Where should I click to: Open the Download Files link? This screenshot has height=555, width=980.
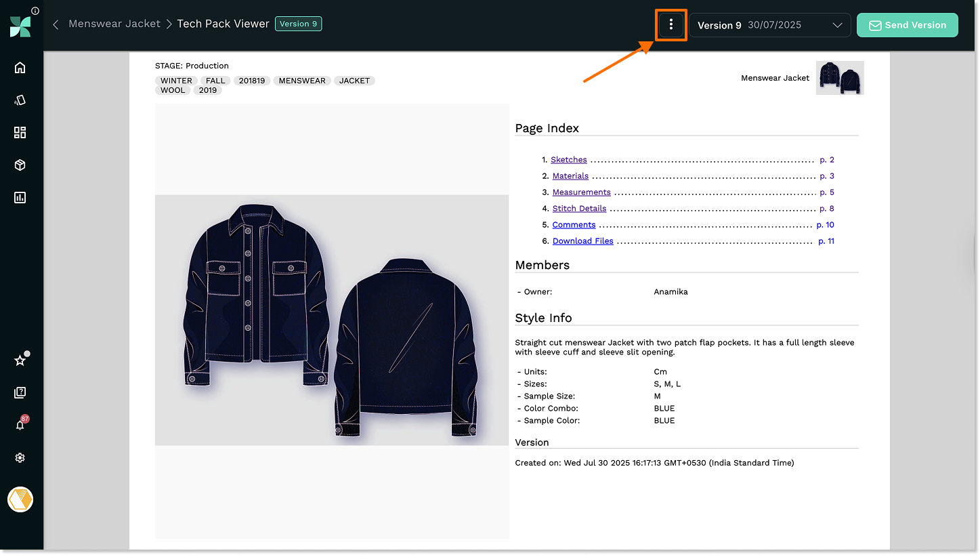[x=582, y=241]
